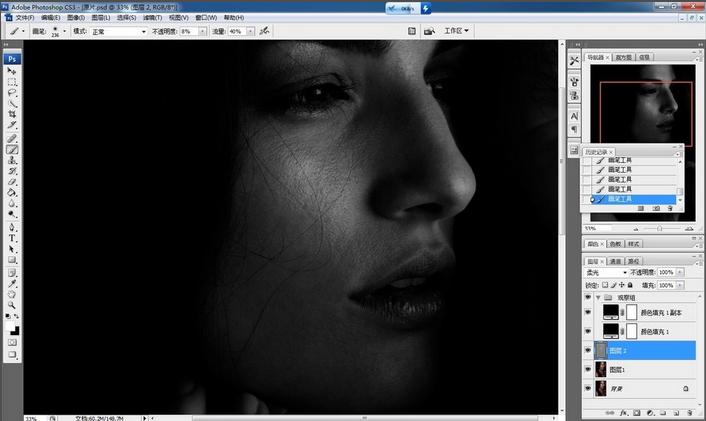Create new adjustment layer icon
The height and width of the screenshot is (421, 706).
point(650,413)
